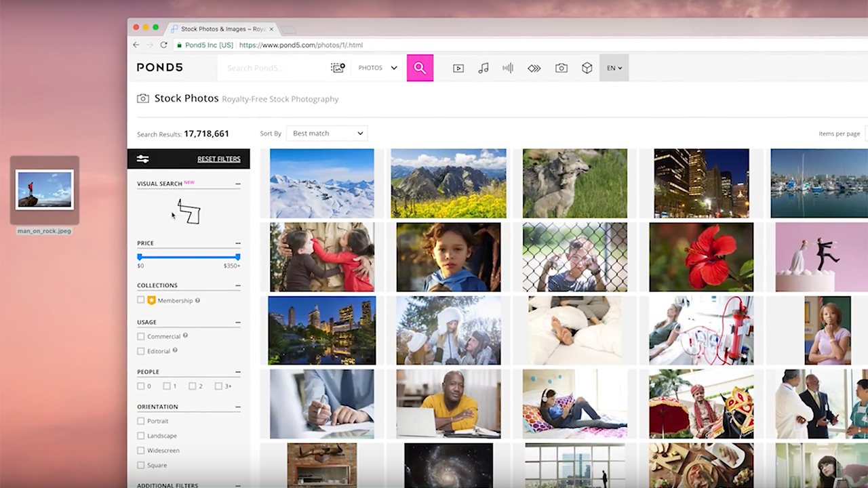
Task: Click the browser forward arrow
Action: 150,45
